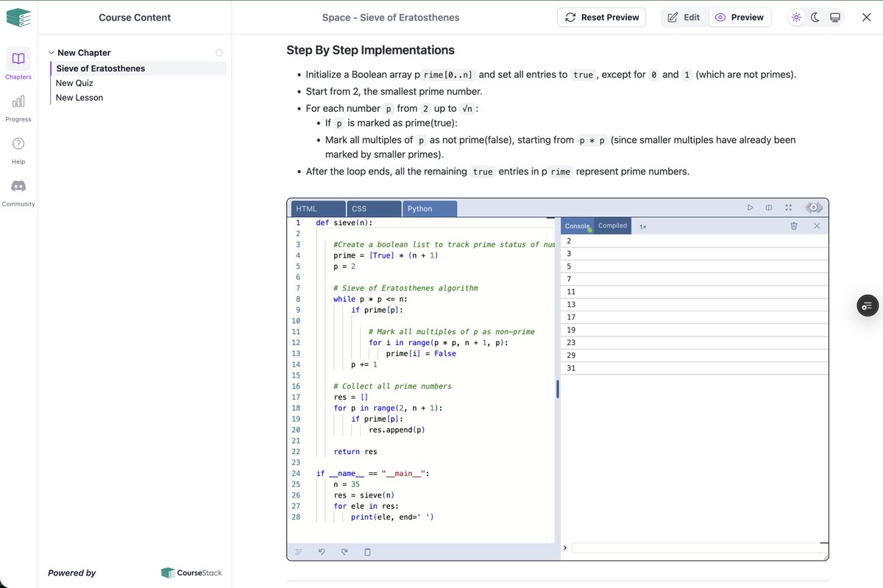Open the 1x execution speed selector
Screen dimensions: 883x588
(642, 226)
